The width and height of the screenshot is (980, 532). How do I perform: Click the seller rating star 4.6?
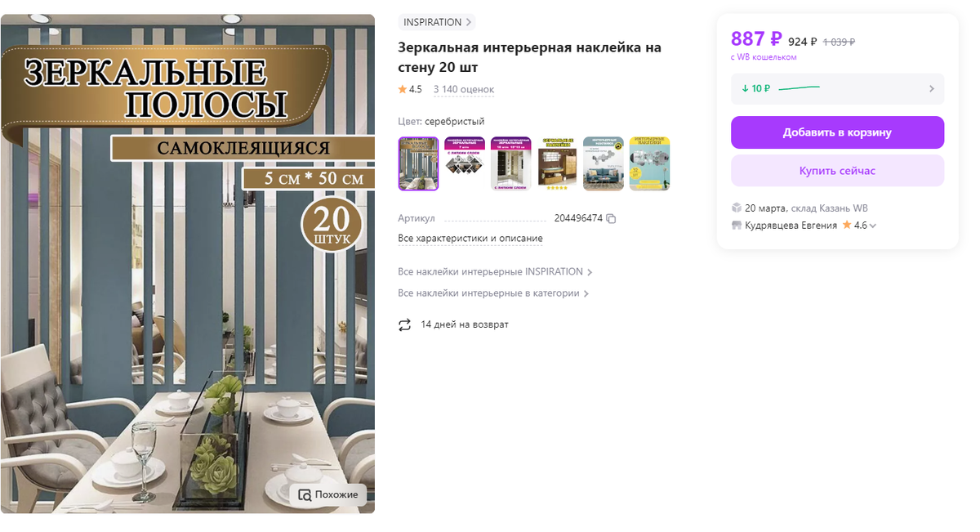pos(847,225)
